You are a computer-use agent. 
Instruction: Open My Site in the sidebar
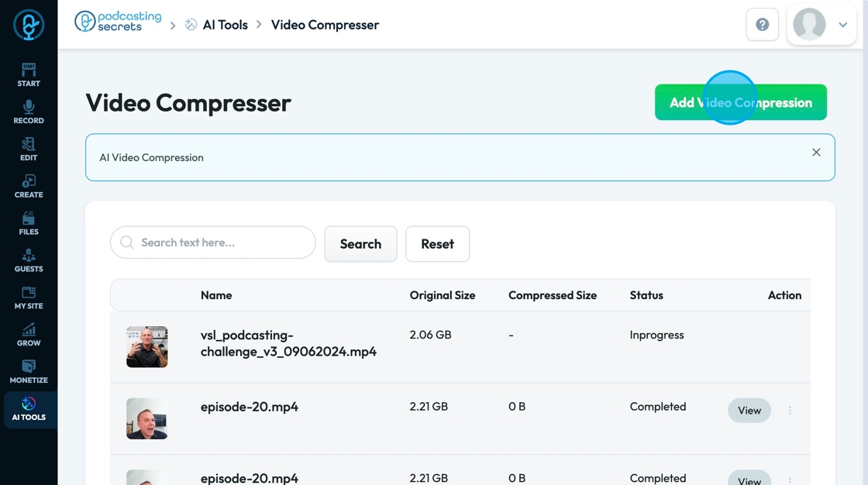pyautogui.click(x=29, y=298)
